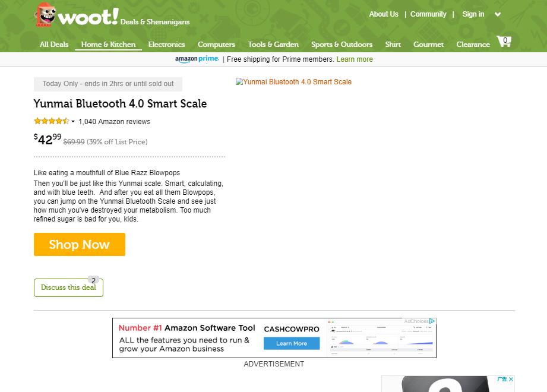
Task: Click the struck-through $69.99 list price
Action: point(74,142)
